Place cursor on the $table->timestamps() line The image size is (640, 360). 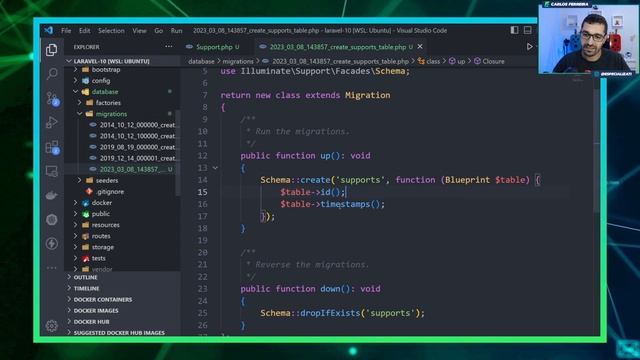point(332,204)
